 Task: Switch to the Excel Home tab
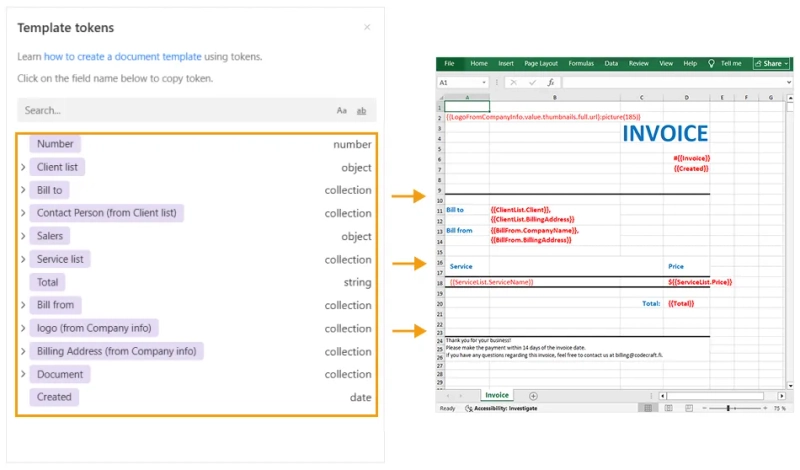pyautogui.click(x=479, y=63)
